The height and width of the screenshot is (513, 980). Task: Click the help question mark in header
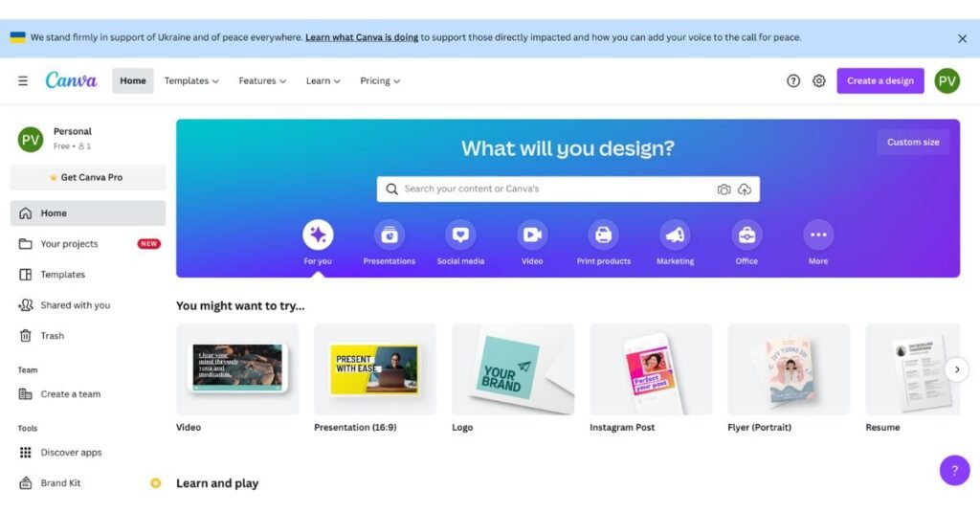[793, 80]
